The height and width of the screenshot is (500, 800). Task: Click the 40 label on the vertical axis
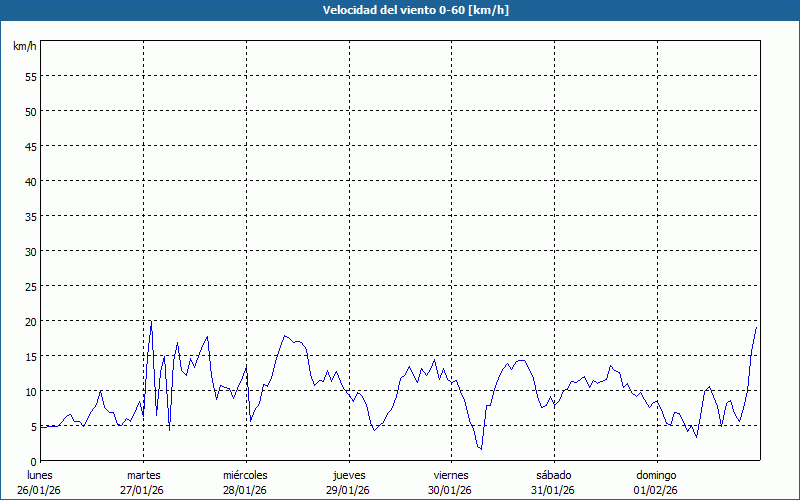[30, 181]
